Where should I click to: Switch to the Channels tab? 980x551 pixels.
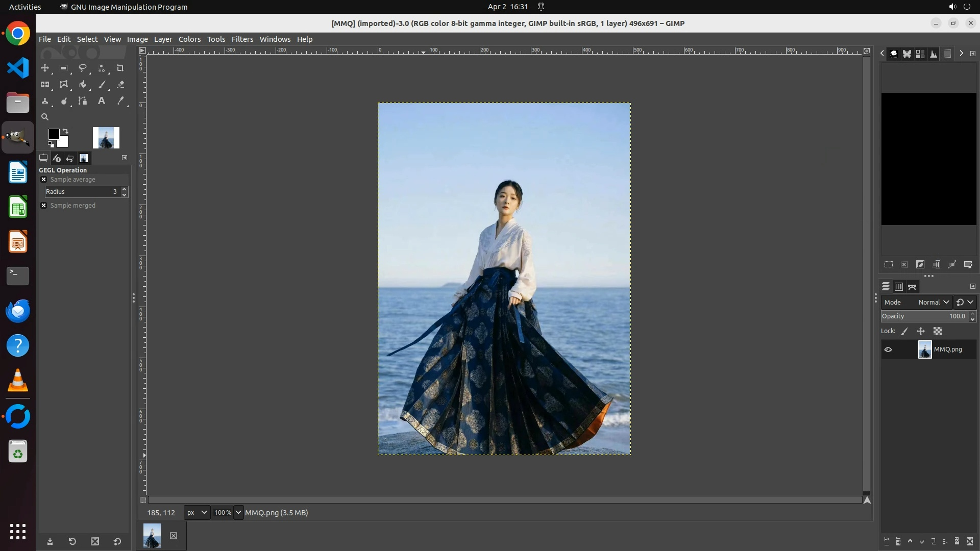point(899,287)
